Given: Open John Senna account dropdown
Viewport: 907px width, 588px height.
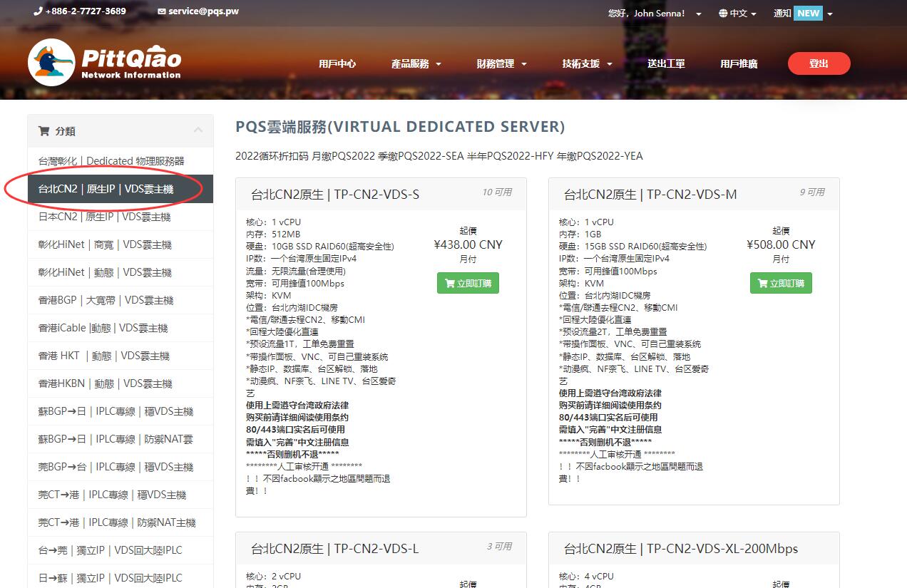Looking at the screenshot, I should point(655,13).
